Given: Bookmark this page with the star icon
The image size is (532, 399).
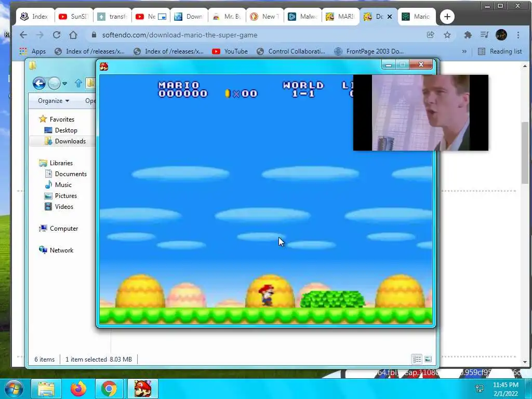Looking at the screenshot, I should click(x=447, y=35).
